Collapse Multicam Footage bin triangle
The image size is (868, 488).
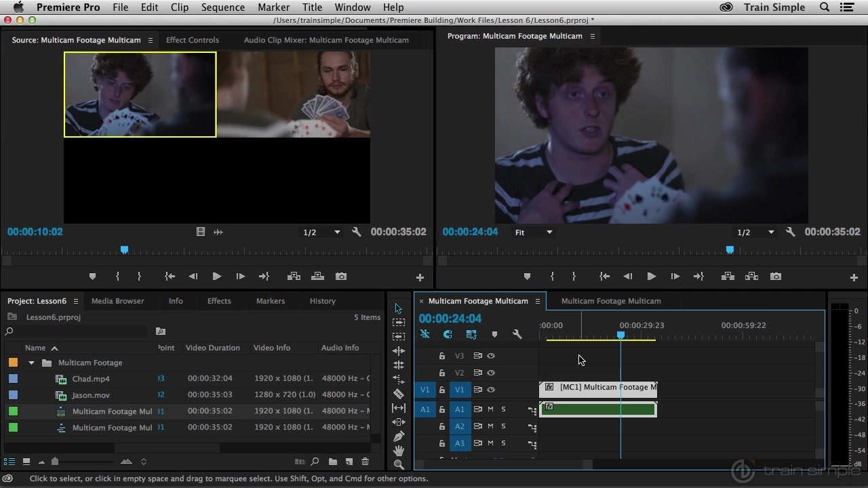31,363
